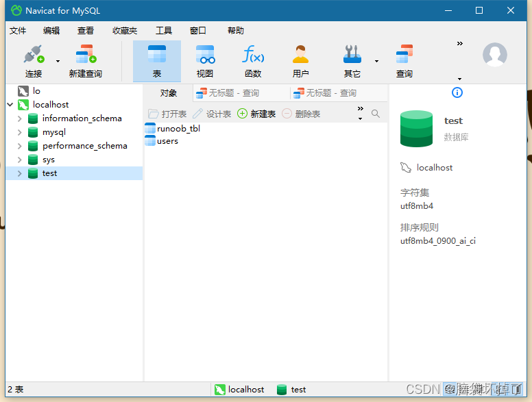Image resolution: width=532 pixels, height=402 pixels.
Task: Click the large green test database icon
Action: pos(416,129)
